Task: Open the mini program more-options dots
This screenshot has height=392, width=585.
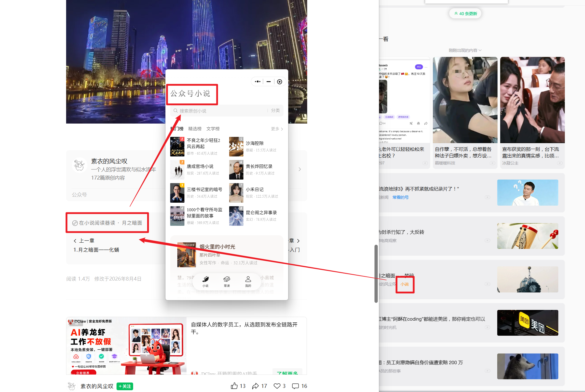Action: pyautogui.click(x=258, y=82)
